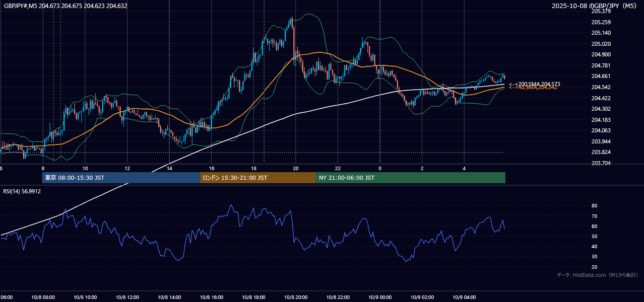Click midnight hour label 0 under price chart

tap(380, 169)
